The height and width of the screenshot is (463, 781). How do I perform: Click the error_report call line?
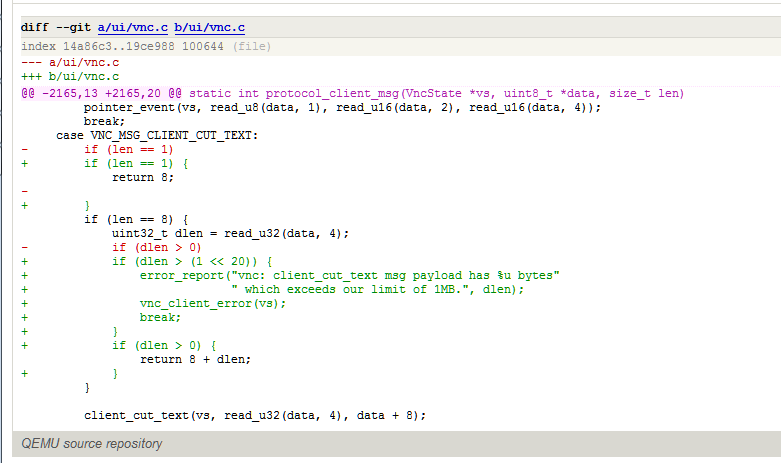click(349, 275)
